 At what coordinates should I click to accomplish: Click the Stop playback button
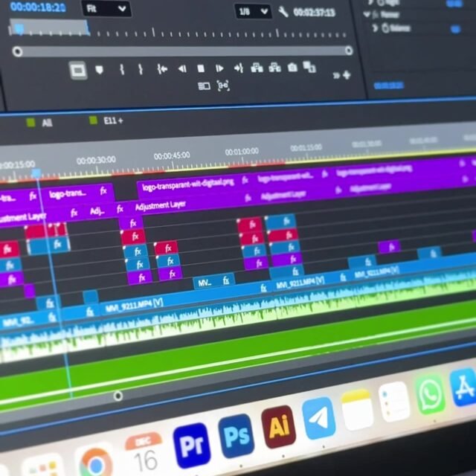tap(201, 68)
